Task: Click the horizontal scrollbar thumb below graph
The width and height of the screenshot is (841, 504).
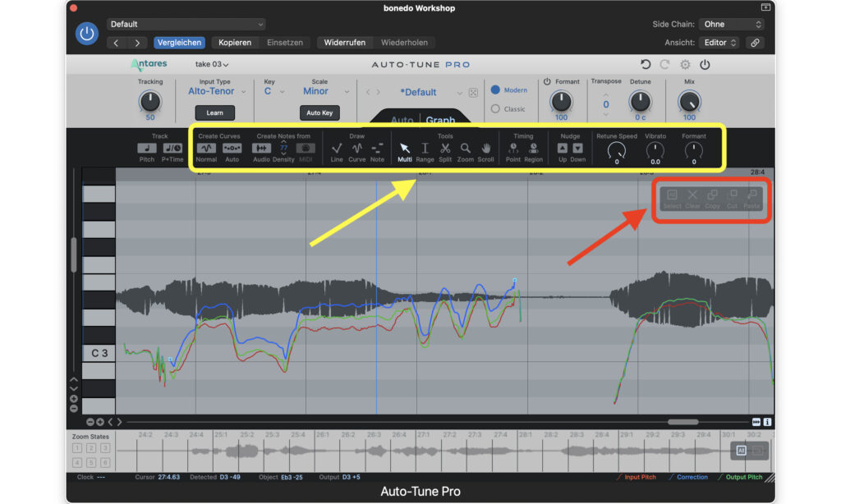Action: [x=682, y=422]
